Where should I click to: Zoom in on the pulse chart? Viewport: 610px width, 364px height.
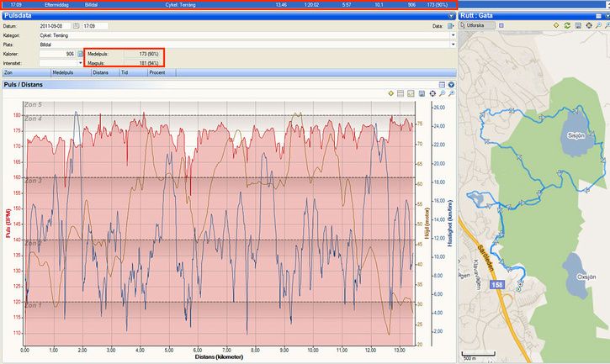point(442,93)
